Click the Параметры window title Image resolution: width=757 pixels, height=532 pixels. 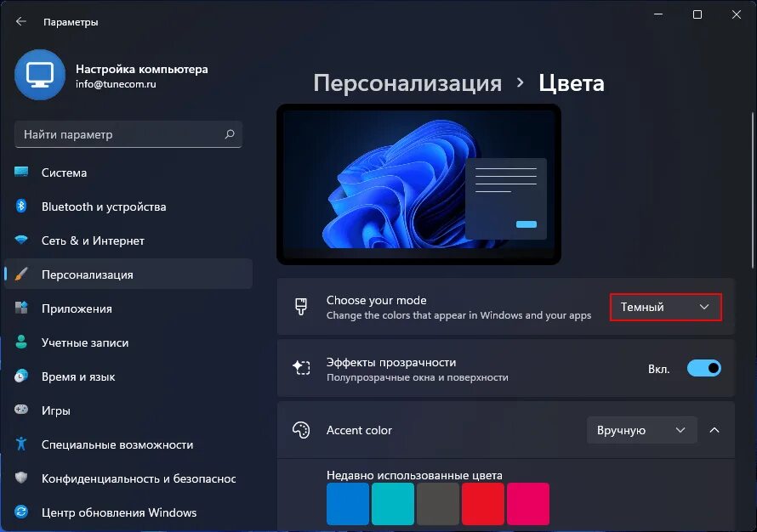[71, 22]
